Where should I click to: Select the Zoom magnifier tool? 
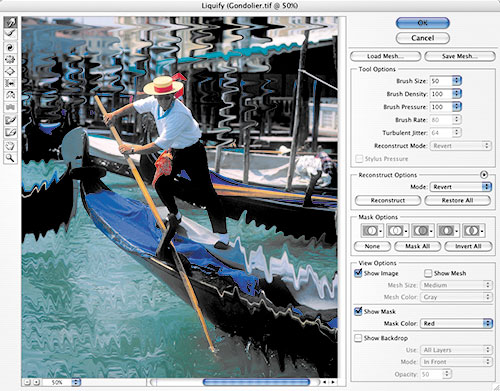(x=10, y=158)
